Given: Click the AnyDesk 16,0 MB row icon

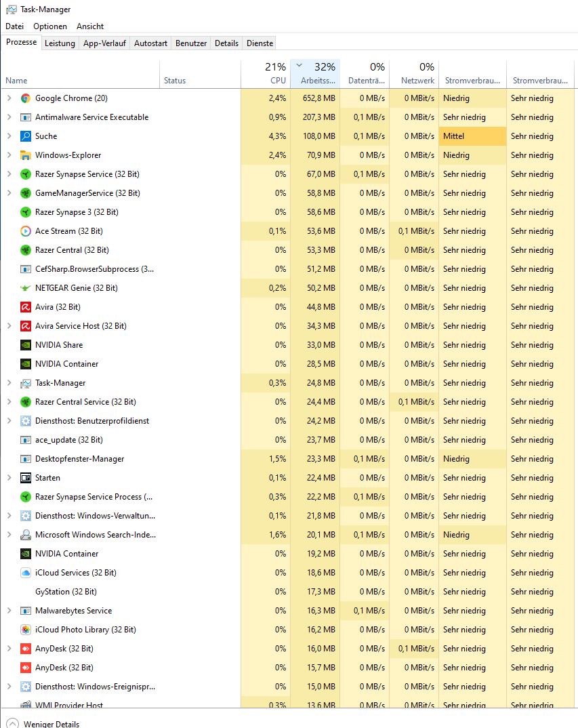Looking at the screenshot, I should point(26,649).
